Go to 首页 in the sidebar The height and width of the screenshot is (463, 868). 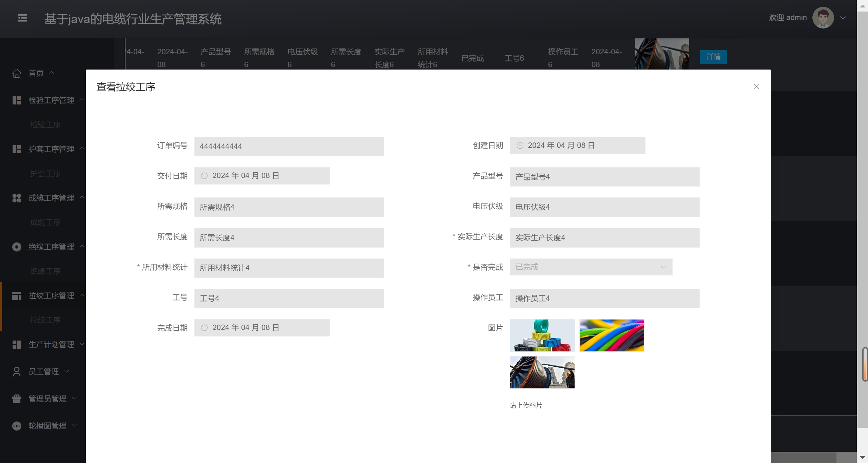[x=36, y=73]
